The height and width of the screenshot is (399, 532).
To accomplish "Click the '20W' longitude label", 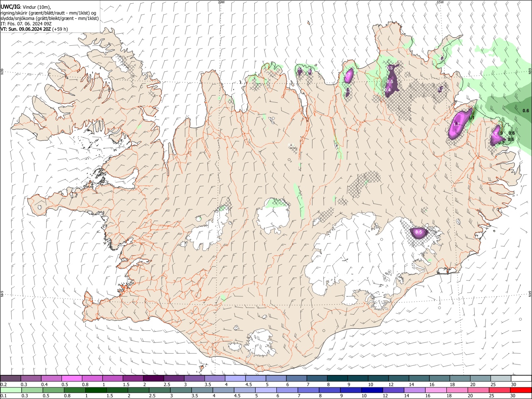I will point(221,2).
